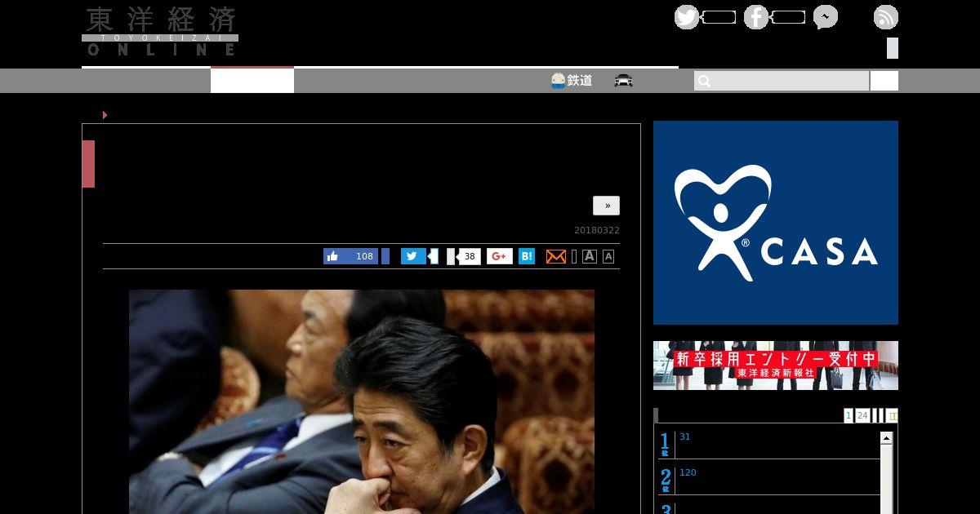
Task: Open the CASA advertisement banner
Action: [x=776, y=223]
